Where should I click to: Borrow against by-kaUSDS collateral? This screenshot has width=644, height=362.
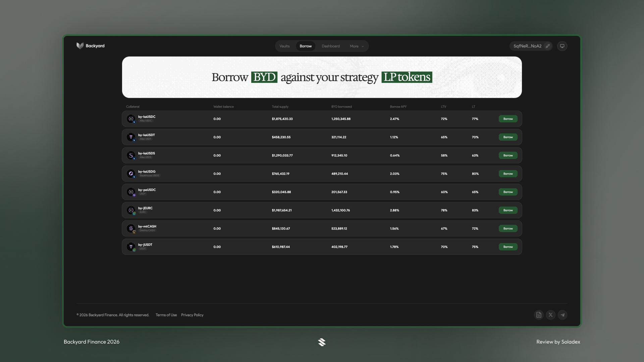point(508,155)
